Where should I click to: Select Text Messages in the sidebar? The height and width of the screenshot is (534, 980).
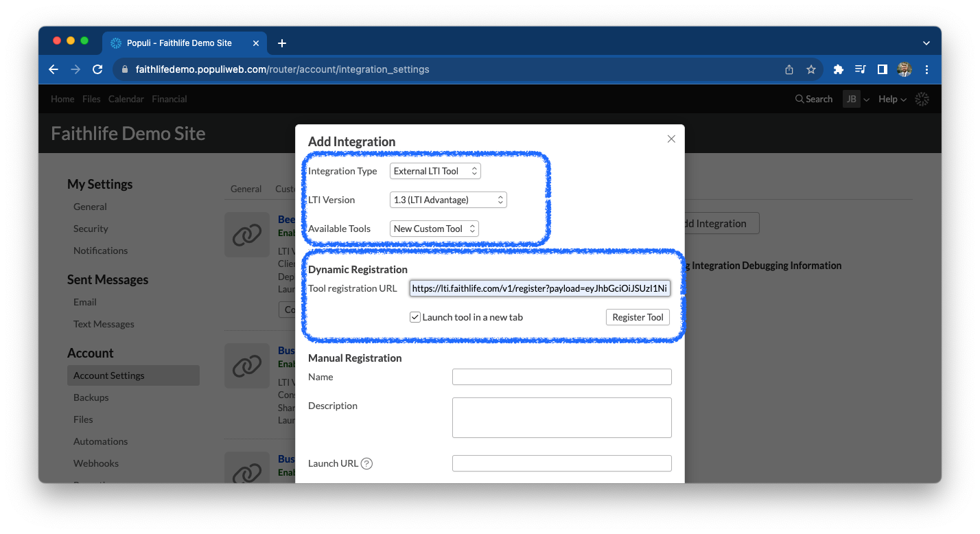(x=104, y=324)
